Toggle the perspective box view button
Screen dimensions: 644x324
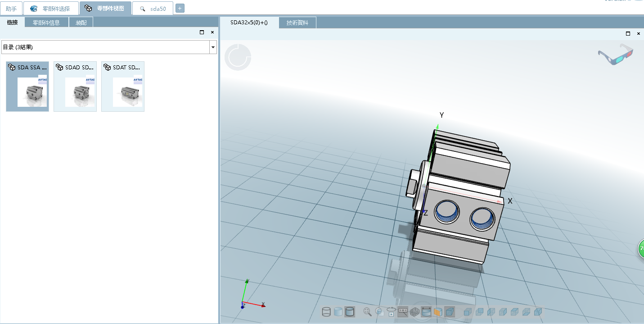[x=450, y=311]
